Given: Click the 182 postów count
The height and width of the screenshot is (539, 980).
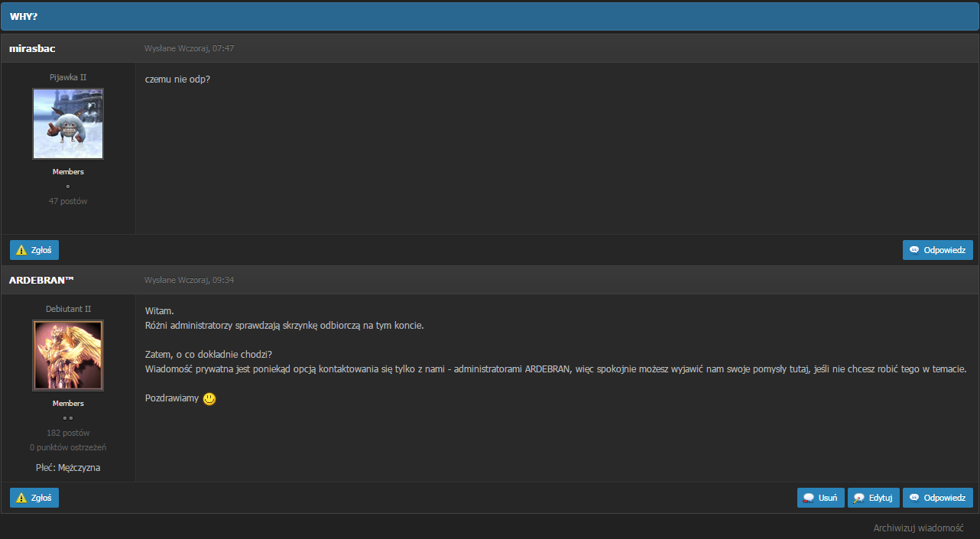Looking at the screenshot, I should [x=68, y=433].
